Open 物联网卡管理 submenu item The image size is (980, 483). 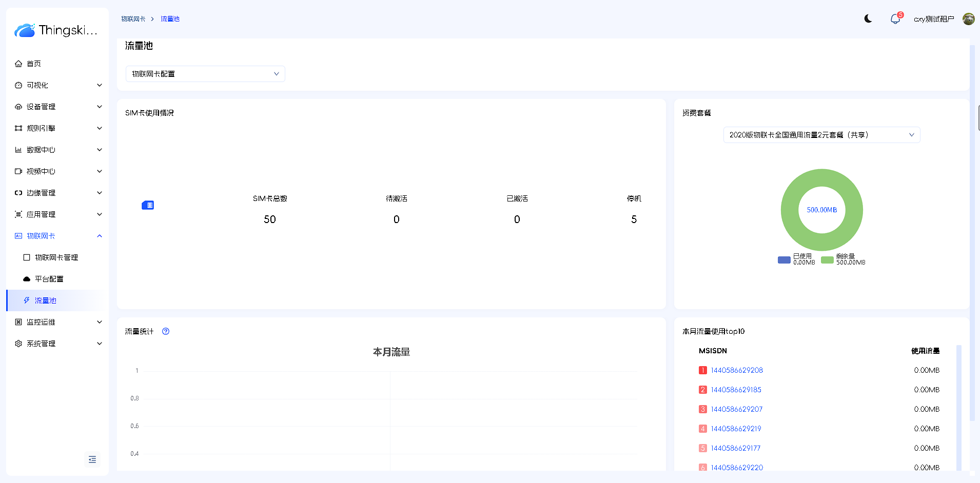click(x=56, y=257)
